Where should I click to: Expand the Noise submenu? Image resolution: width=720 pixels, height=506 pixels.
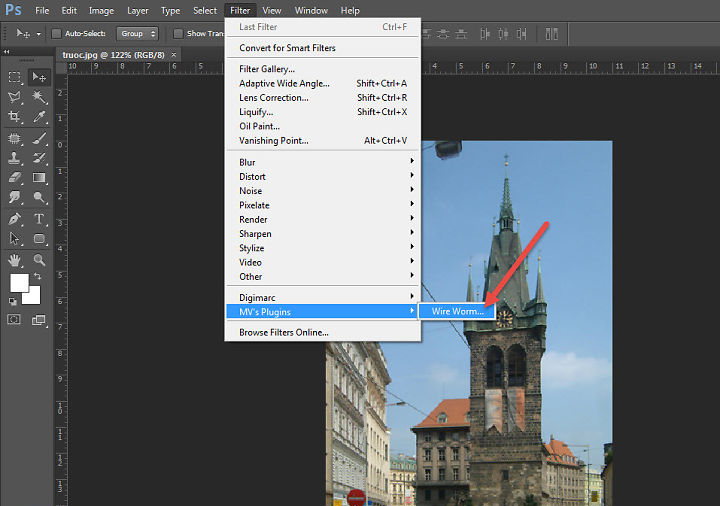coord(322,191)
